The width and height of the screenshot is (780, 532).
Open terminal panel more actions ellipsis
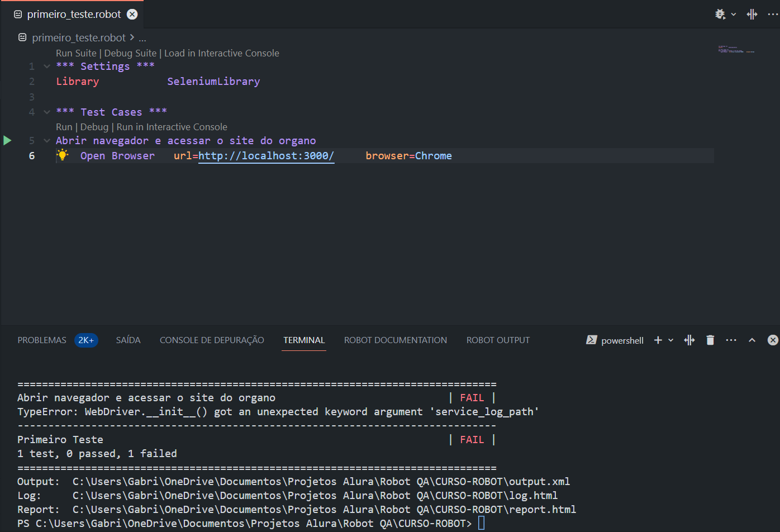tap(731, 340)
